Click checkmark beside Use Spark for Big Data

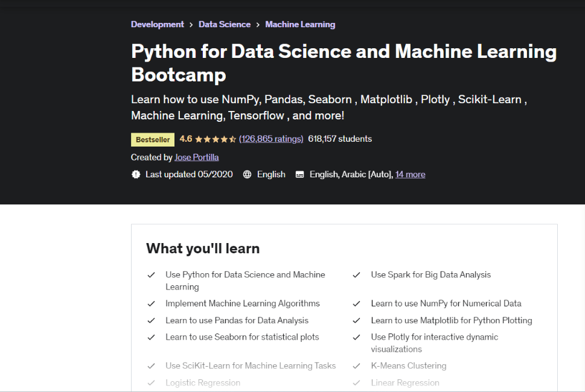pyautogui.click(x=357, y=275)
